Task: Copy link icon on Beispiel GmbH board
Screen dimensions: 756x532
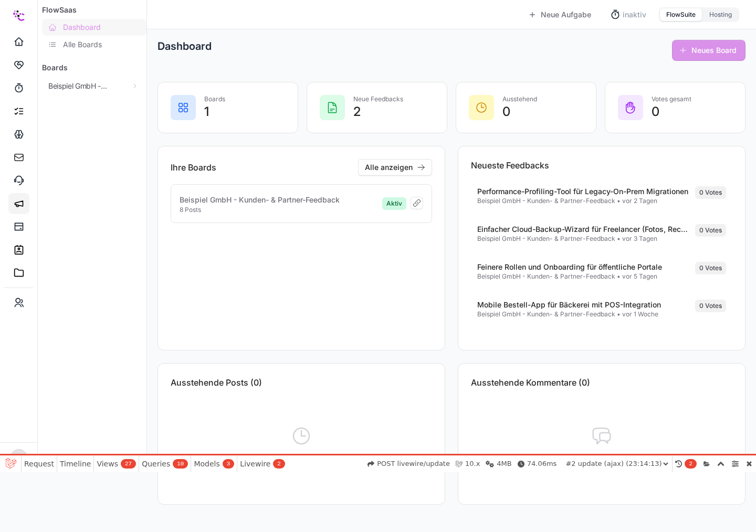Action: coord(417,203)
